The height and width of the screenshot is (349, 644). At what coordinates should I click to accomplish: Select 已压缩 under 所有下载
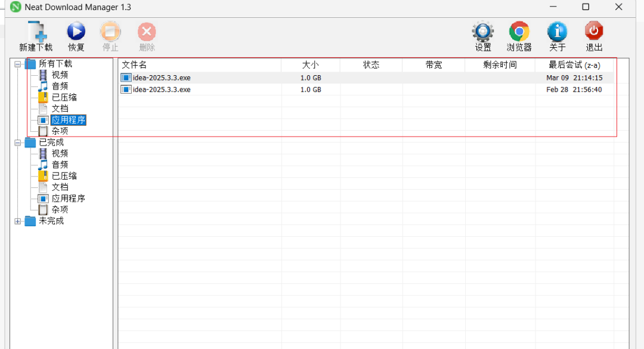pyautogui.click(x=64, y=97)
